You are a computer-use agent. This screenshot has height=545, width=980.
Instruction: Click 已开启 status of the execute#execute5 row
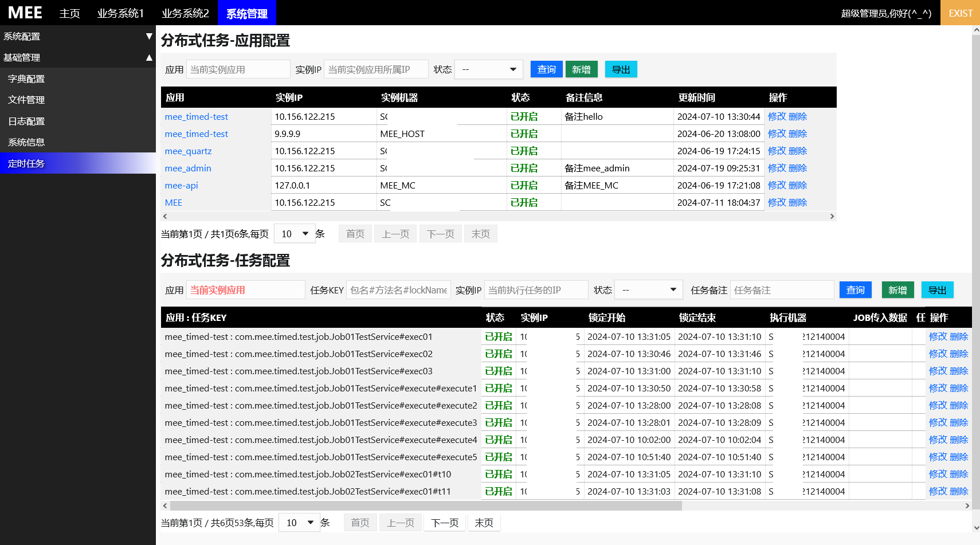tap(499, 457)
